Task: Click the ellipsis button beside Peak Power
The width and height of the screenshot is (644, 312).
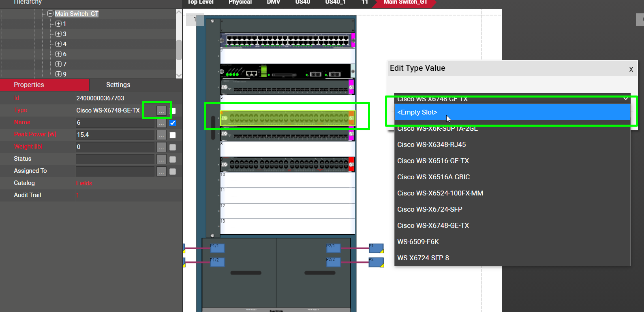Action: point(161,135)
